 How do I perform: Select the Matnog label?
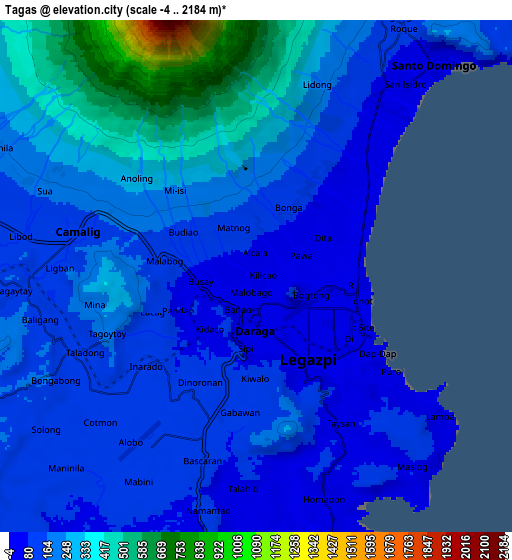point(234,228)
